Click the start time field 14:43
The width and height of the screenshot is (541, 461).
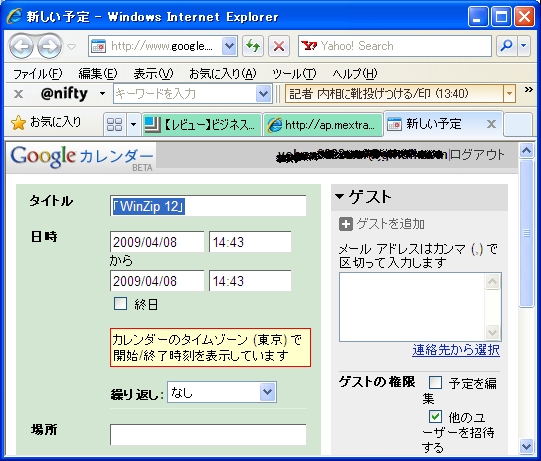[x=250, y=242]
